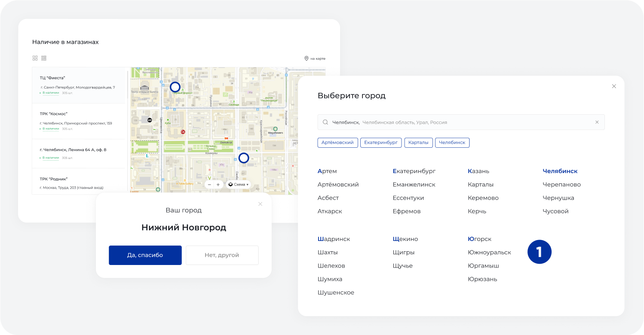Select the ТРК "Космос" store entry
This screenshot has height=335, width=644.
click(x=79, y=121)
